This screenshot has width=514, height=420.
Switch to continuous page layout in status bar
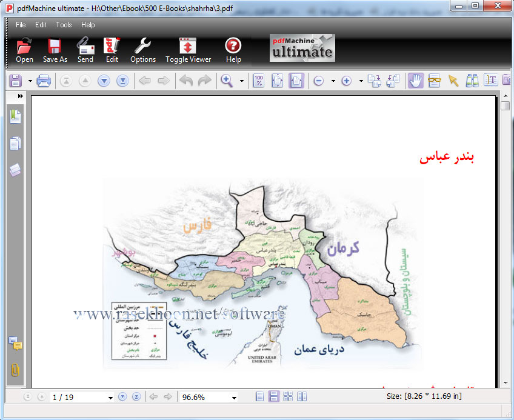273,397
